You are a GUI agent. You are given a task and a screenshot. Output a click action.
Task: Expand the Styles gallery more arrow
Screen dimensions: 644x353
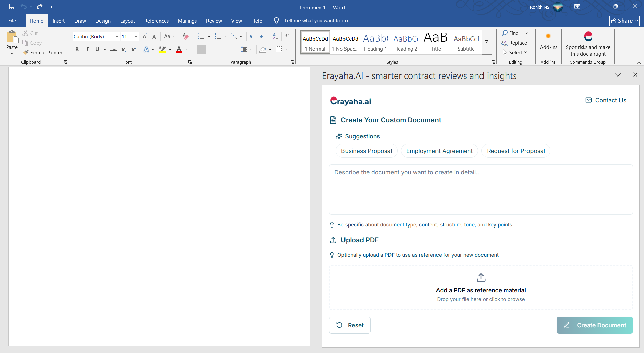click(487, 42)
